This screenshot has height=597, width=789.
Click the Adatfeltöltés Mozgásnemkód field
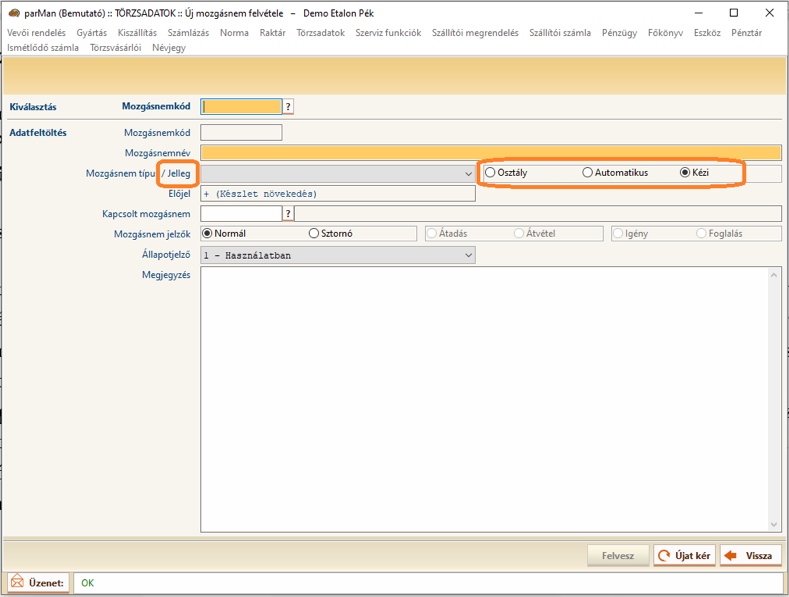tap(242, 133)
